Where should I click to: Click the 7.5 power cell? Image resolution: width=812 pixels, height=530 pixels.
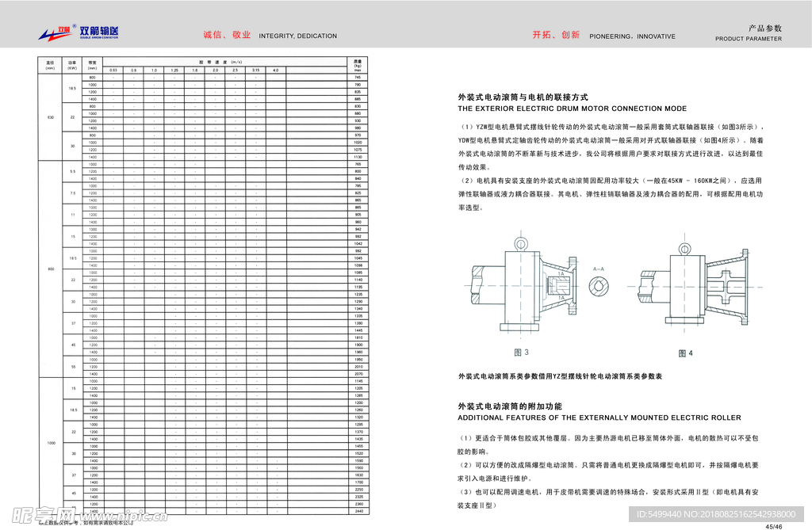[x=72, y=193]
